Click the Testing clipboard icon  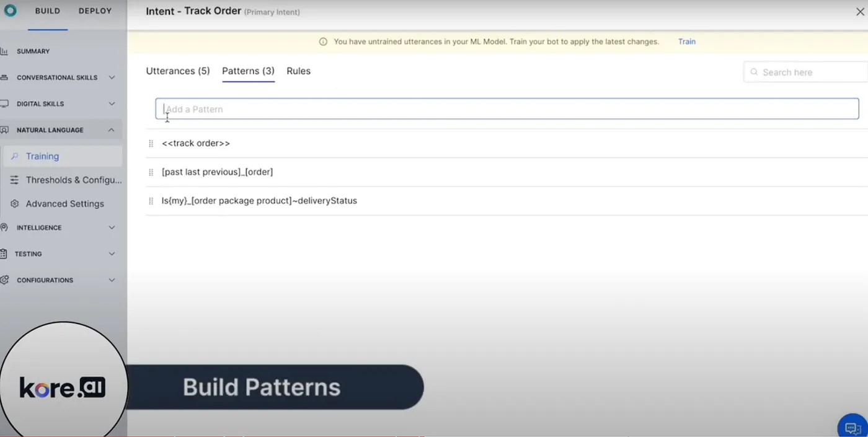[4, 254]
